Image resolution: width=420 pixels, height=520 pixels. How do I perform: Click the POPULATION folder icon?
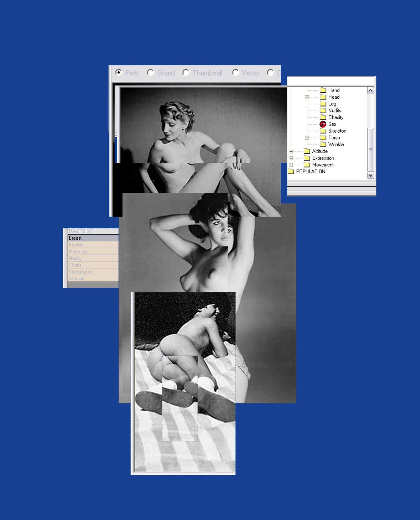291,171
